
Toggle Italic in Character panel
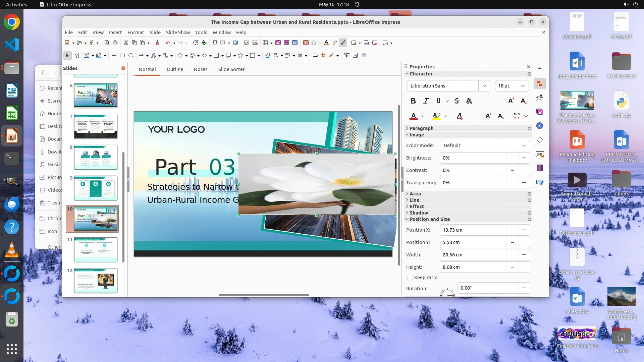(x=426, y=101)
